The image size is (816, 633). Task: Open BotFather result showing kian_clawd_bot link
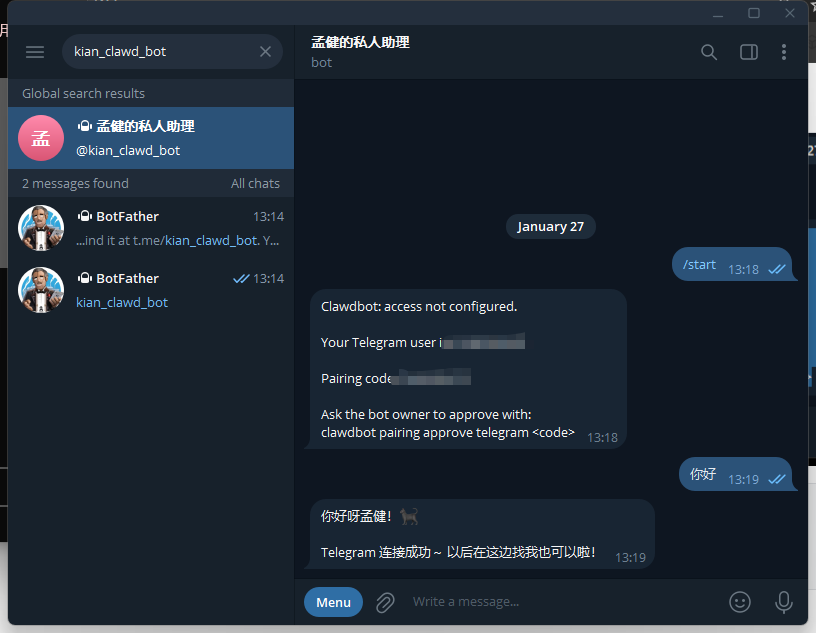pyautogui.click(x=151, y=290)
